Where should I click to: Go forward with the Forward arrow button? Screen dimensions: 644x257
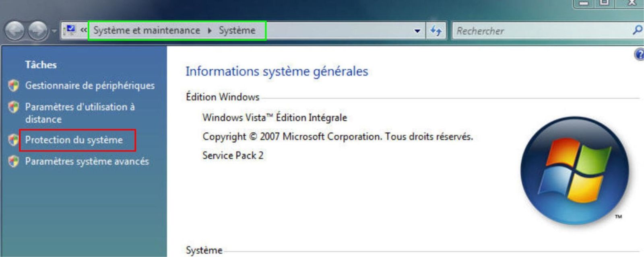pos(38,31)
